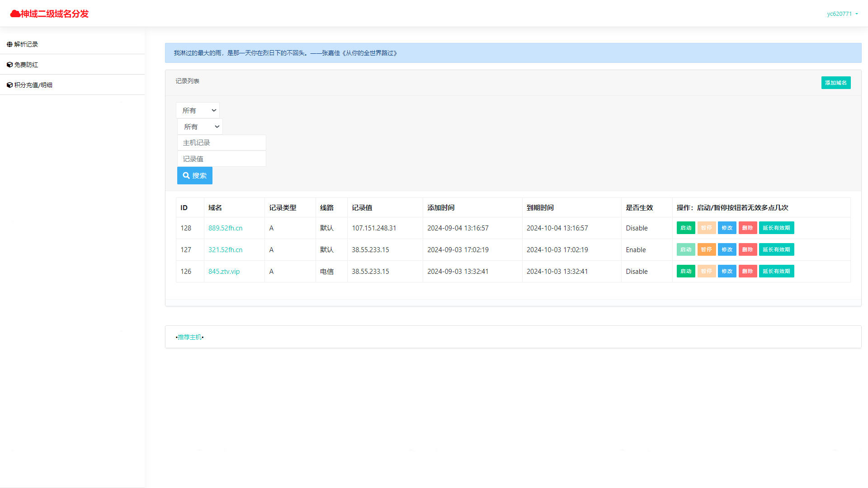Screen dimensions: 868x488
Task: Click the cube icon beside 积分充值/明细
Action: (9, 85)
